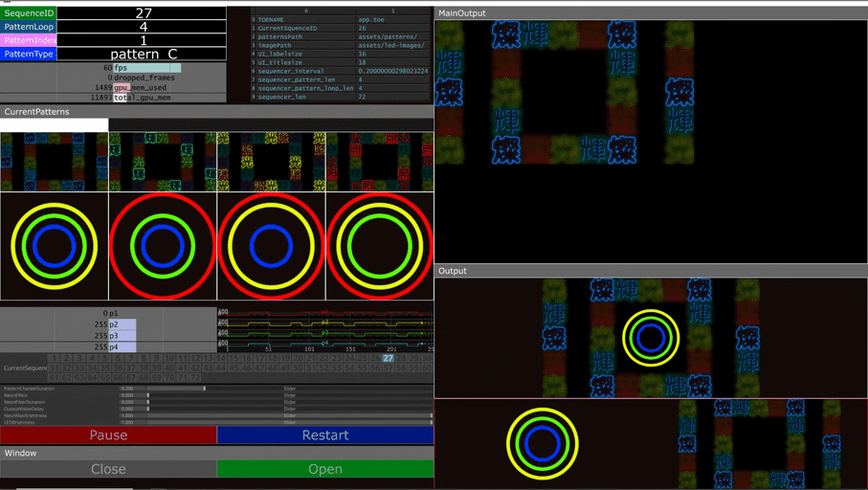This screenshot has height=490, width=868.
Task: Click the SequenceID value field
Action: click(142, 12)
